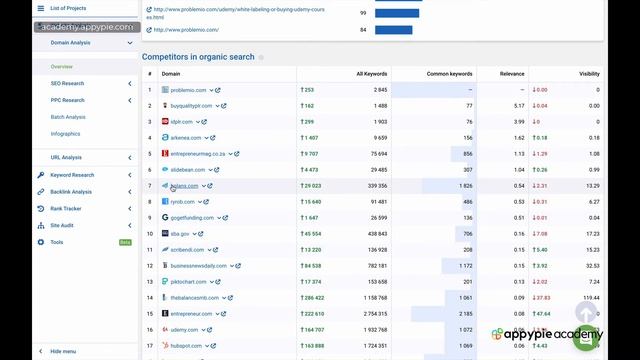640x360 pixels.
Task: Click the Backlink Analysis chain icon
Action: [41, 192]
